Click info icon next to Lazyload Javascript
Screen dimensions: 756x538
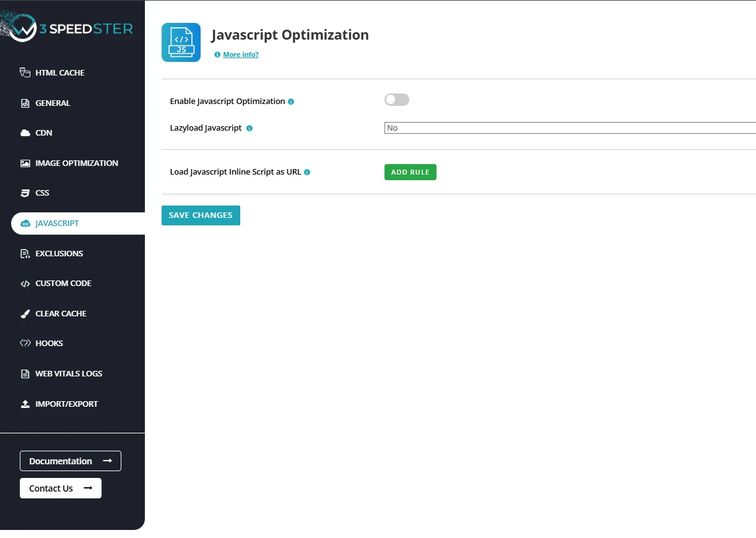(x=250, y=129)
